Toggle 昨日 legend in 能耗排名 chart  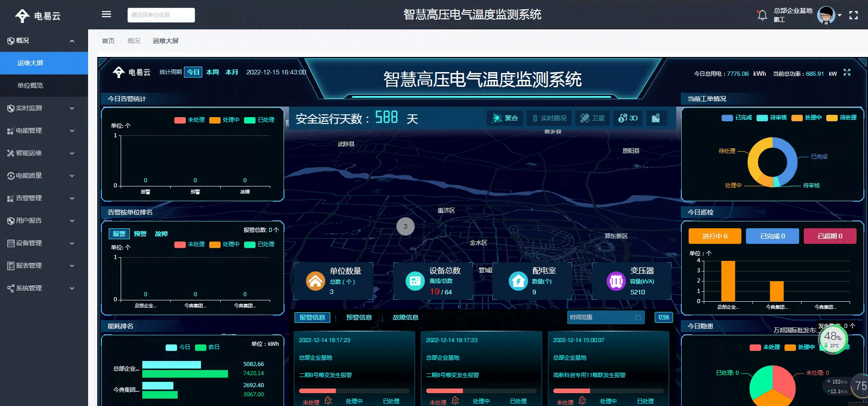point(207,347)
